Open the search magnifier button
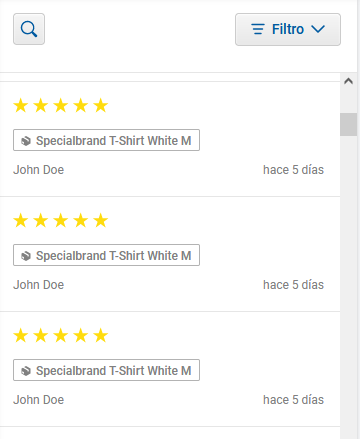This screenshot has height=439, width=360. pyautogui.click(x=29, y=29)
